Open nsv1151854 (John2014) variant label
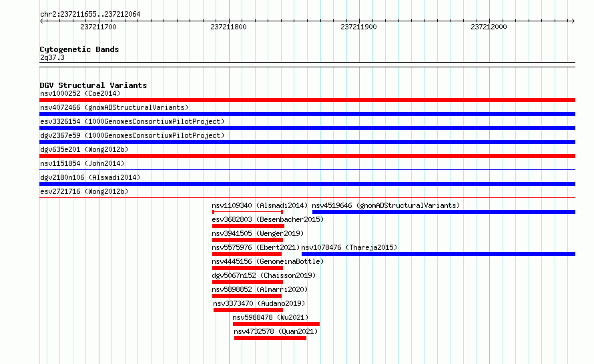Screen dimensions: 594x364 (82, 163)
